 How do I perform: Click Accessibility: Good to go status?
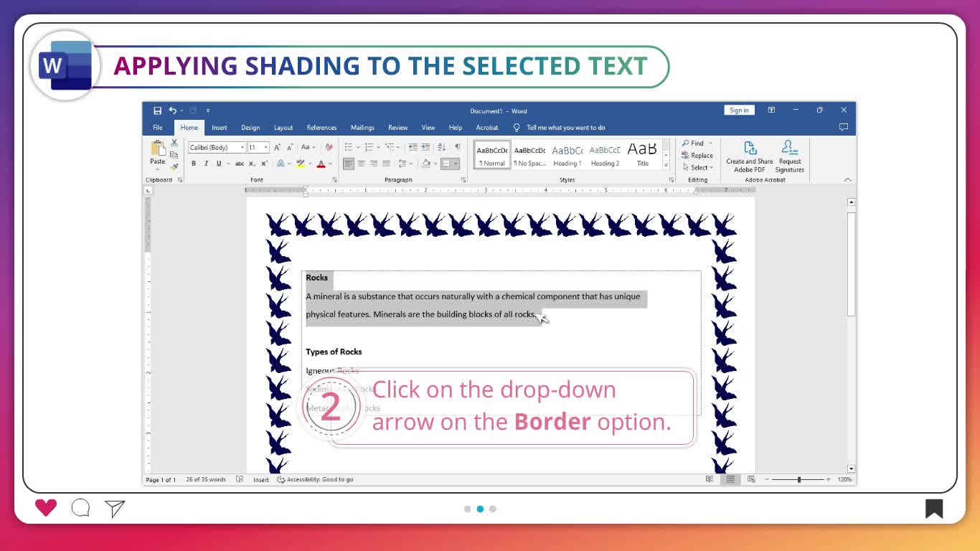[315, 479]
